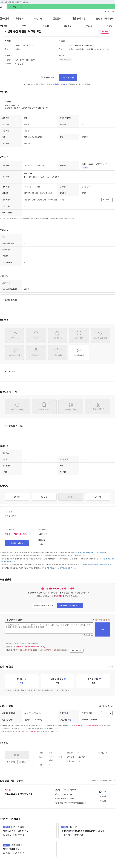Click 고용24 입사지원 under 접수 마감일
Viewport: 115px width, 868px height.
pos(17,543)
